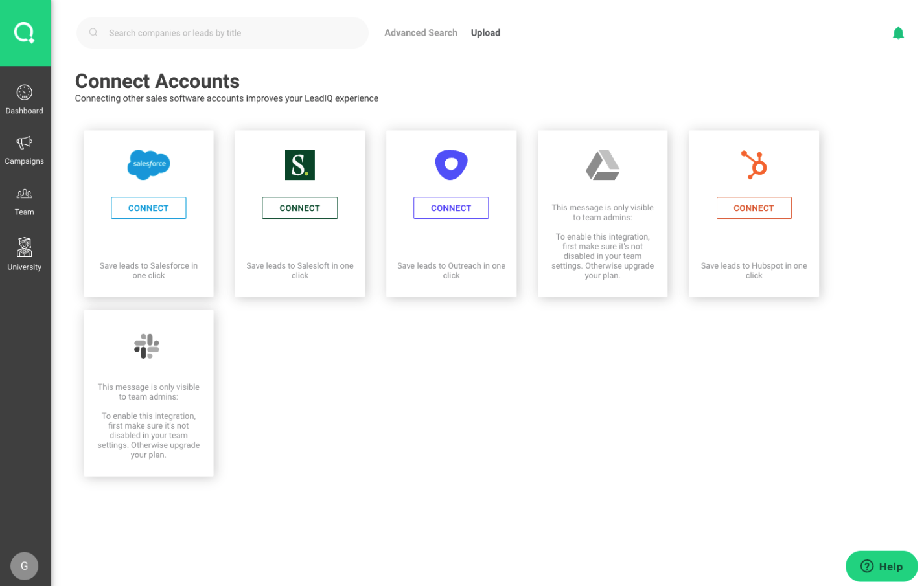
Task: Connect the Outreach account
Action: point(451,208)
